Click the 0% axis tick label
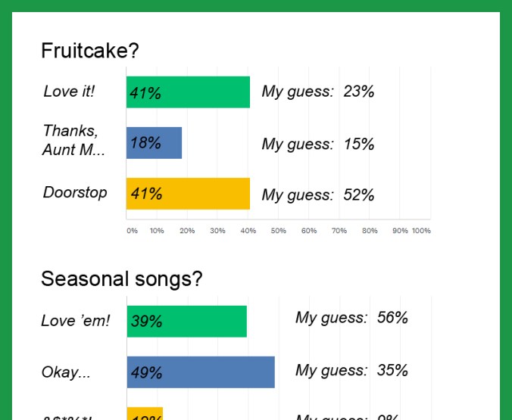Viewport: 512px width, 420px height. tap(133, 231)
